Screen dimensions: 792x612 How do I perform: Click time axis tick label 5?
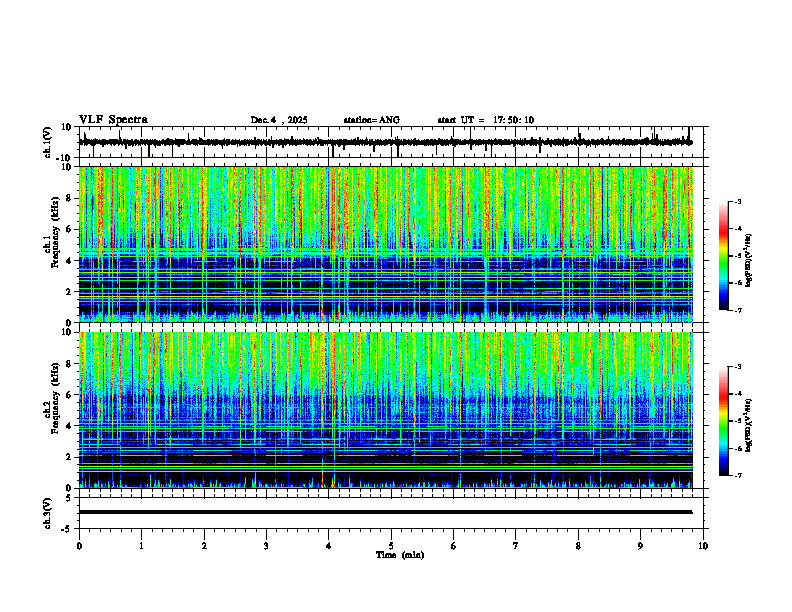pyautogui.click(x=391, y=546)
